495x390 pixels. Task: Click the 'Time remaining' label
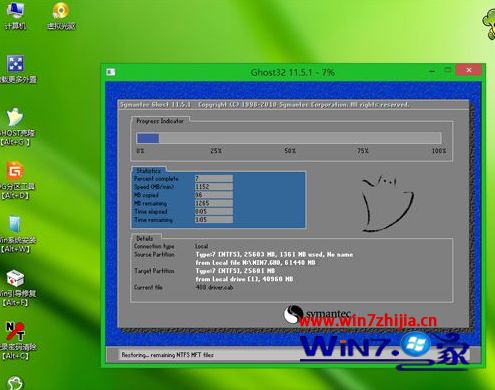[x=153, y=220]
